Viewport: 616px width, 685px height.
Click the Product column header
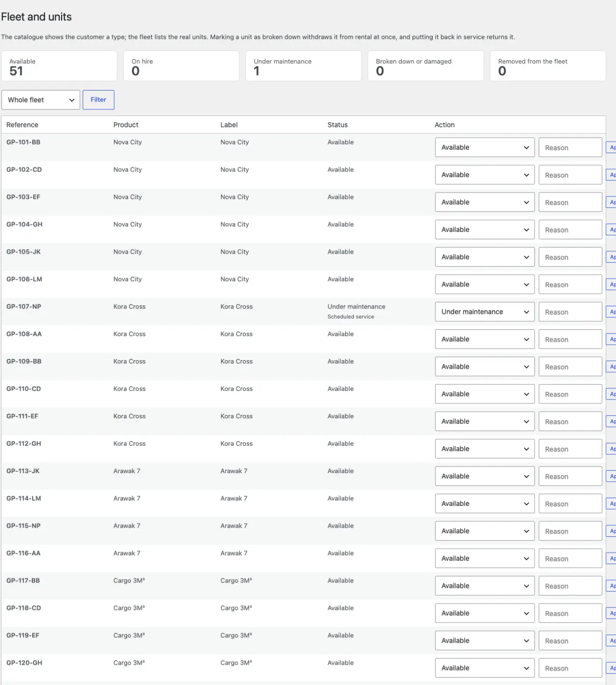coord(126,125)
